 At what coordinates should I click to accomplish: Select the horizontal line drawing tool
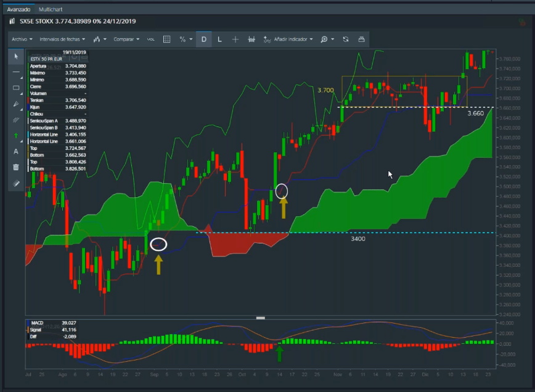click(16, 72)
